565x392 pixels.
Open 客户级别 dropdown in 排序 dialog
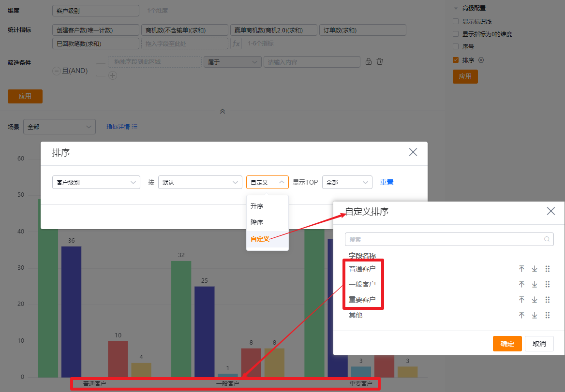96,182
